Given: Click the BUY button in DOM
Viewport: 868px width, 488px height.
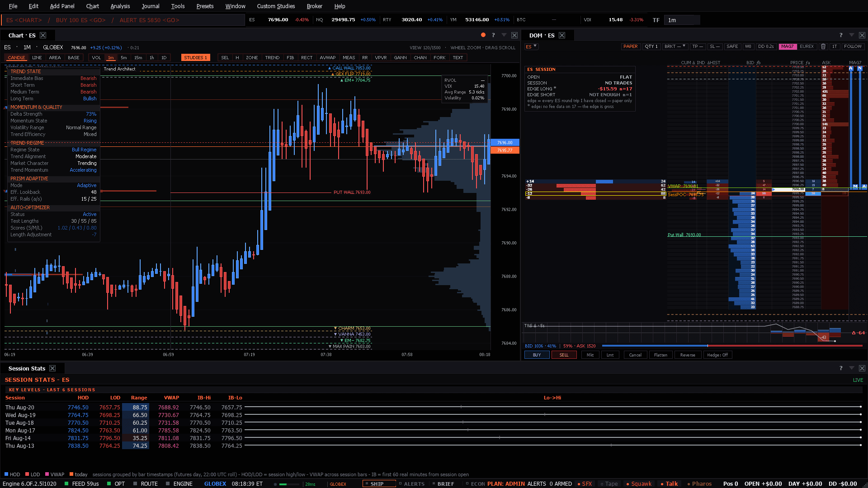Looking at the screenshot, I should 537,355.
